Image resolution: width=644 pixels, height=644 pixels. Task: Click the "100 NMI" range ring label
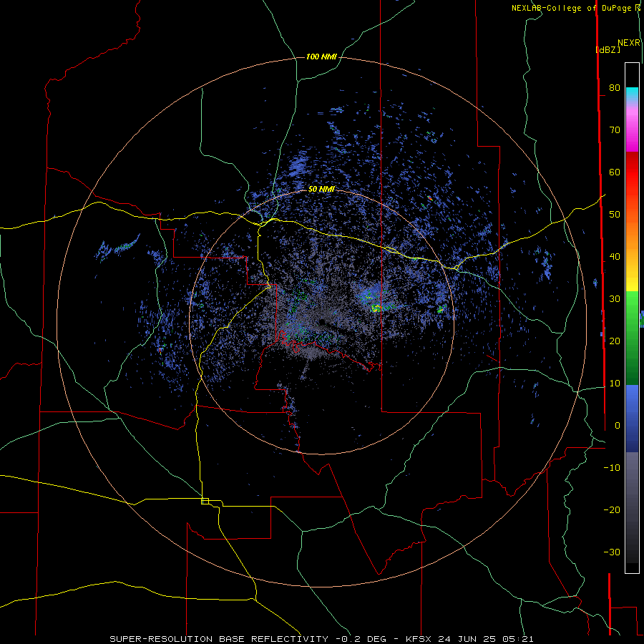pyautogui.click(x=321, y=57)
